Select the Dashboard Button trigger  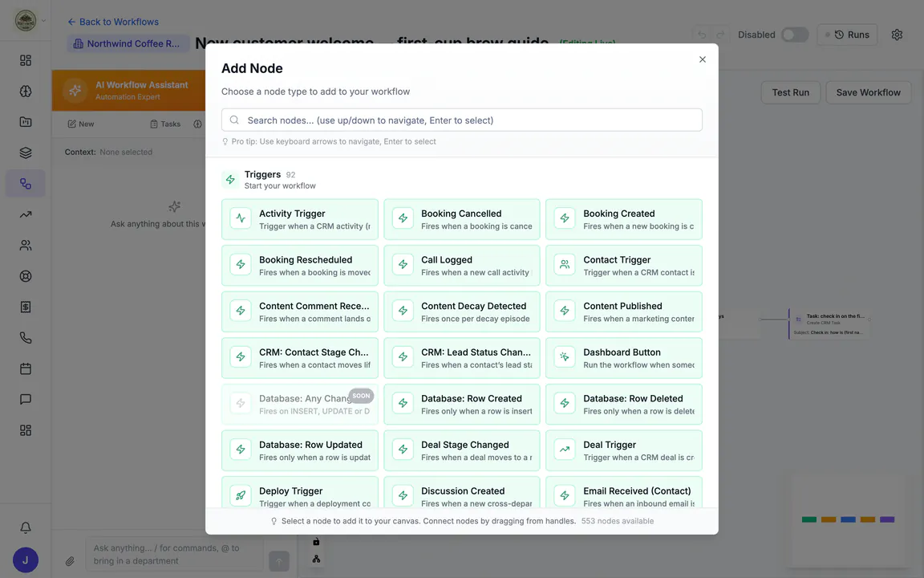(x=623, y=358)
